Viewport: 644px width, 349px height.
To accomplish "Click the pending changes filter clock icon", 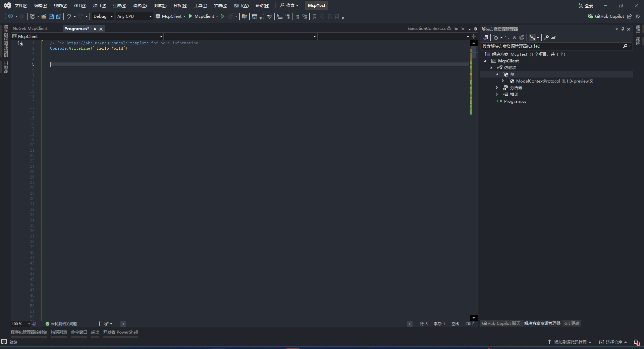I will [496, 38].
